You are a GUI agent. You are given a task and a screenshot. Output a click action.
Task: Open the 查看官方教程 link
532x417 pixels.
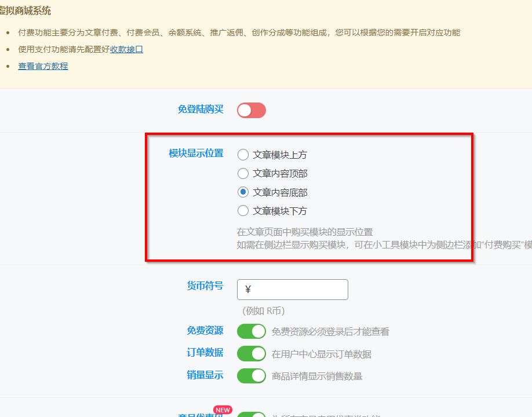(43, 66)
